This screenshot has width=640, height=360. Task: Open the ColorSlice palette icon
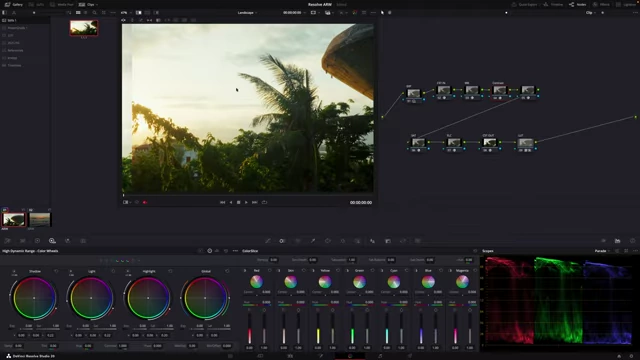point(282,241)
